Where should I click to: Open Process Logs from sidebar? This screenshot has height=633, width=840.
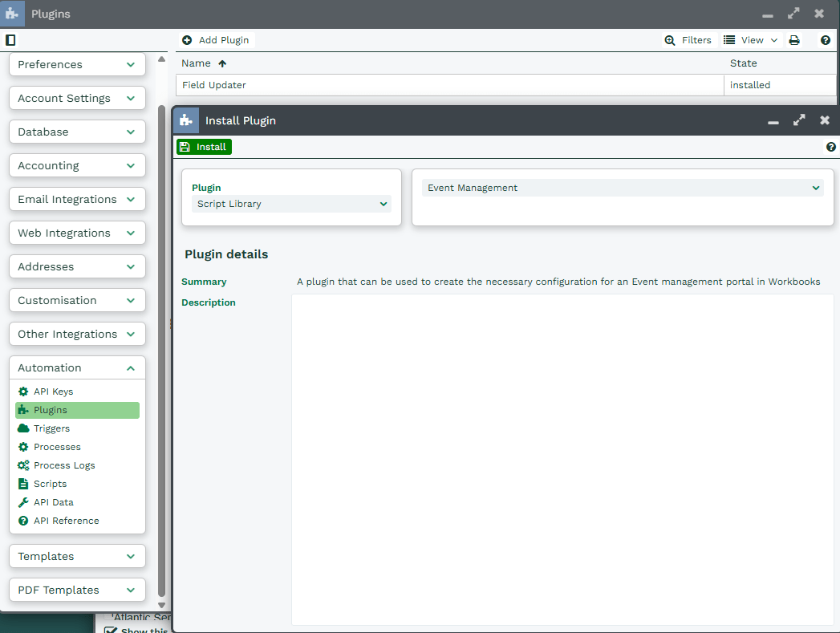[64, 465]
